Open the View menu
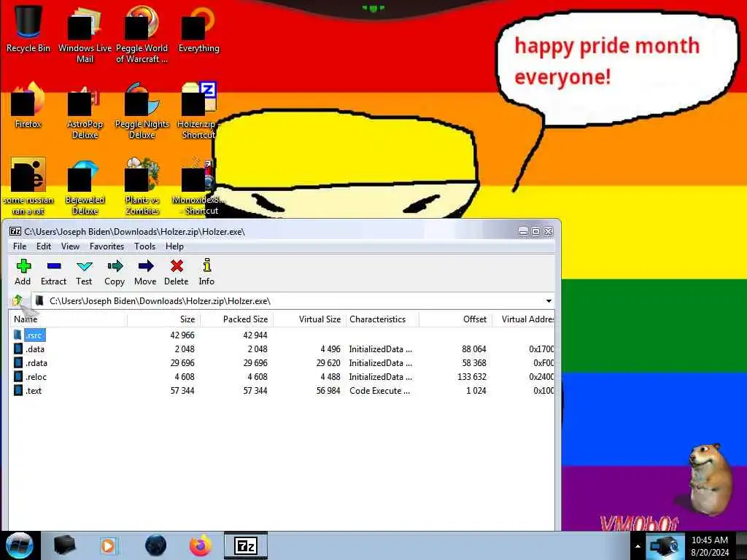Viewport: 747px width, 560px height. [x=70, y=246]
